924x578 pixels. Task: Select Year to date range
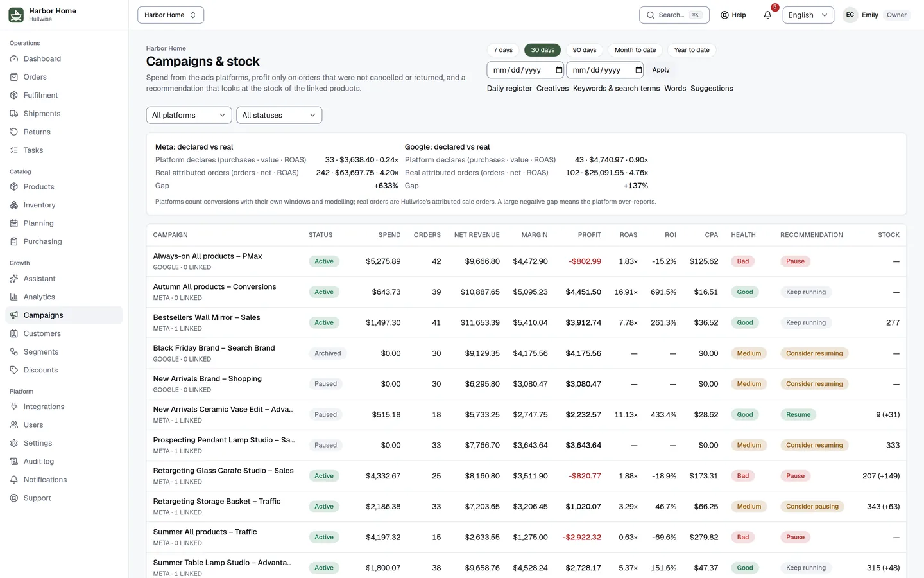pyautogui.click(x=692, y=50)
